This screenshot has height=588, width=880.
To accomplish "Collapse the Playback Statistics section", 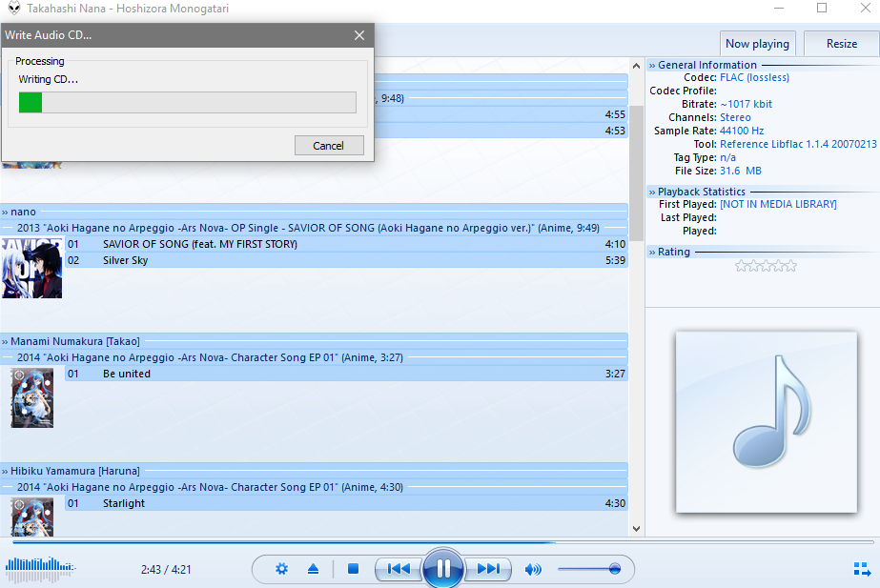I will (701, 192).
